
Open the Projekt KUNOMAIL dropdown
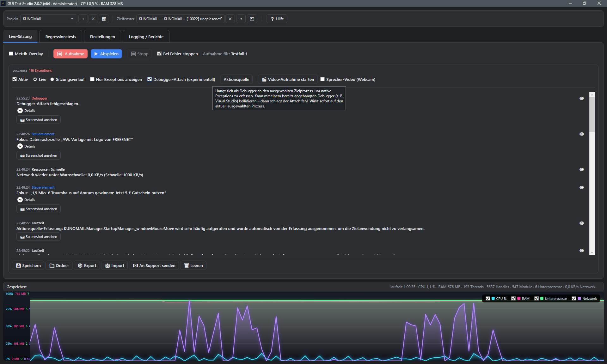tap(48, 19)
